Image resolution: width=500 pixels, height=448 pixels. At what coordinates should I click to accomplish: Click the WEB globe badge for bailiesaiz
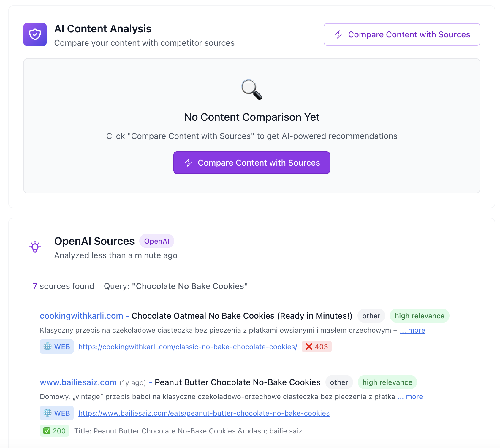(57, 413)
